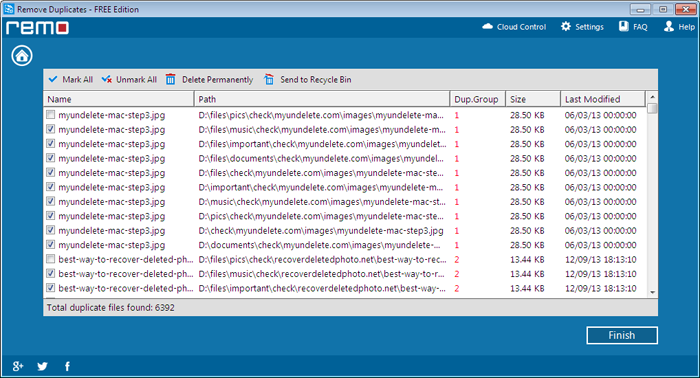Viewport: 700px width, 378px height.
Task: Minimize the Remove Duplicates window
Action: (640, 9)
